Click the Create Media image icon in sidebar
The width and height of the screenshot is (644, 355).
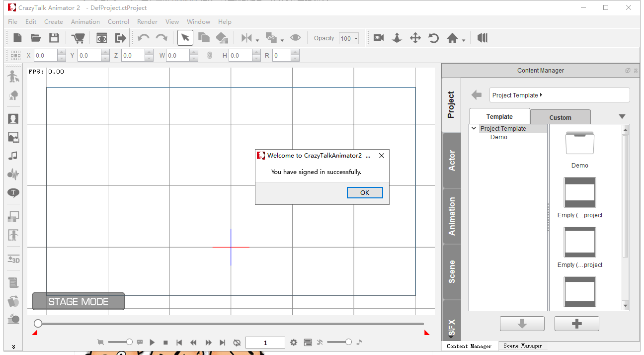13,137
